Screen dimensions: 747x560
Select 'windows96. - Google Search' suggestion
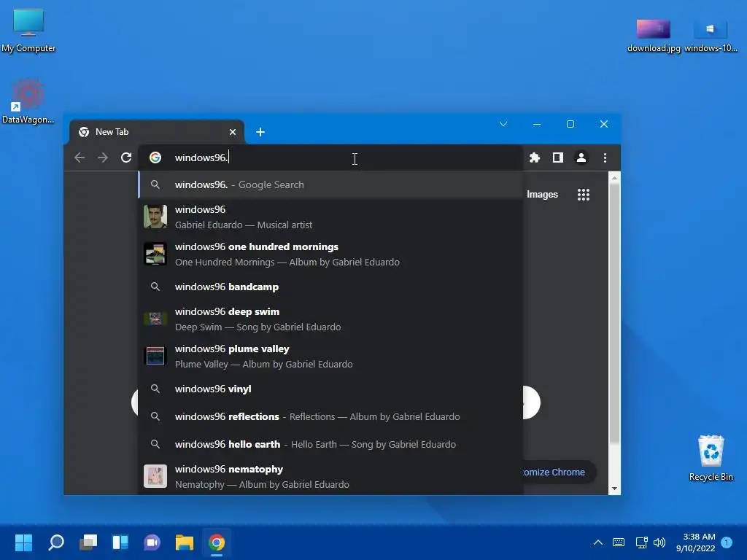click(330, 184)
